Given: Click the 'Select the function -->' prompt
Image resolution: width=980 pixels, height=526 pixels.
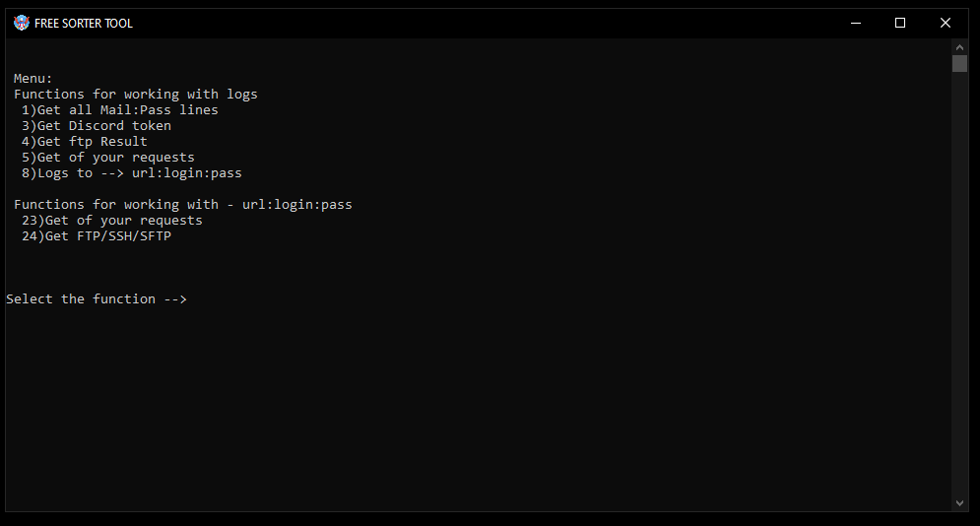Looking at the screenshot, I should tap(97, 299).
